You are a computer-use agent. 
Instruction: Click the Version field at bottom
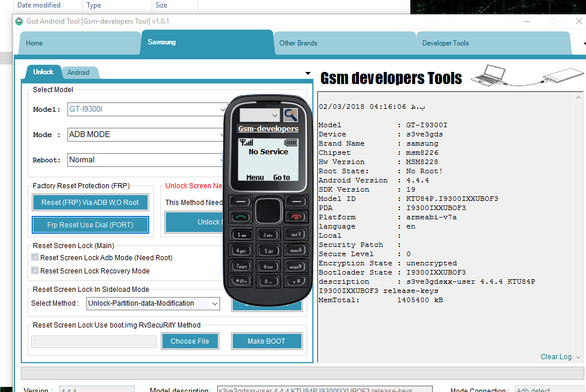click(x=97, y=389)
